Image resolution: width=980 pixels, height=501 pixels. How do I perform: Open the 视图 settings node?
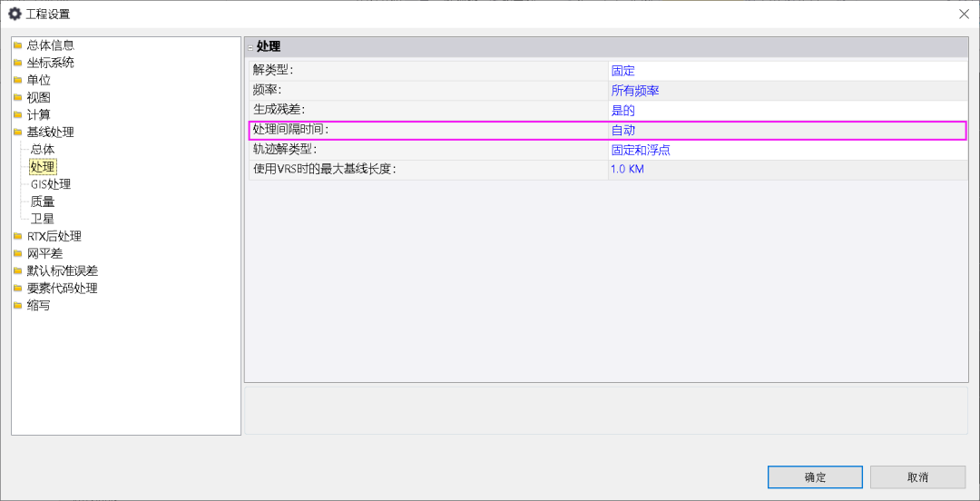point(39,98)
